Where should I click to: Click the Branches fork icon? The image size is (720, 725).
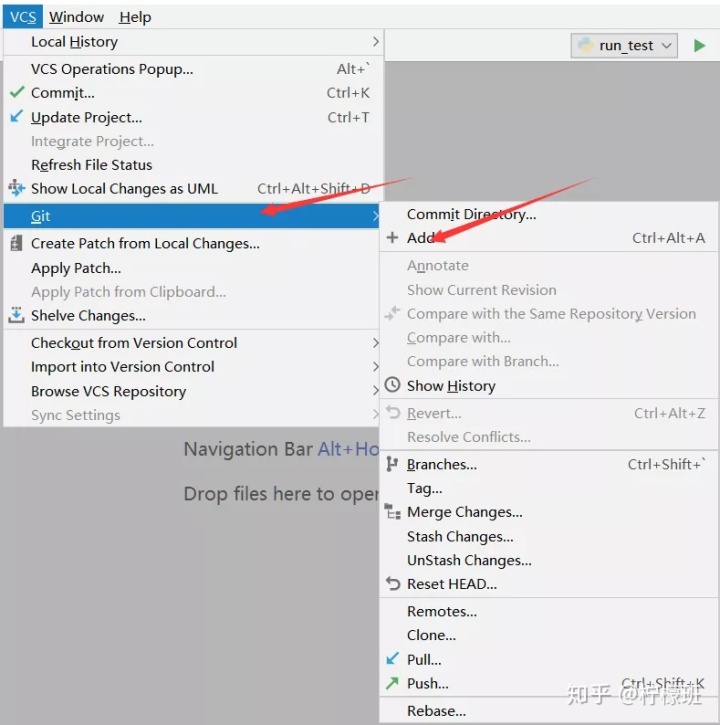pos(392,464)
